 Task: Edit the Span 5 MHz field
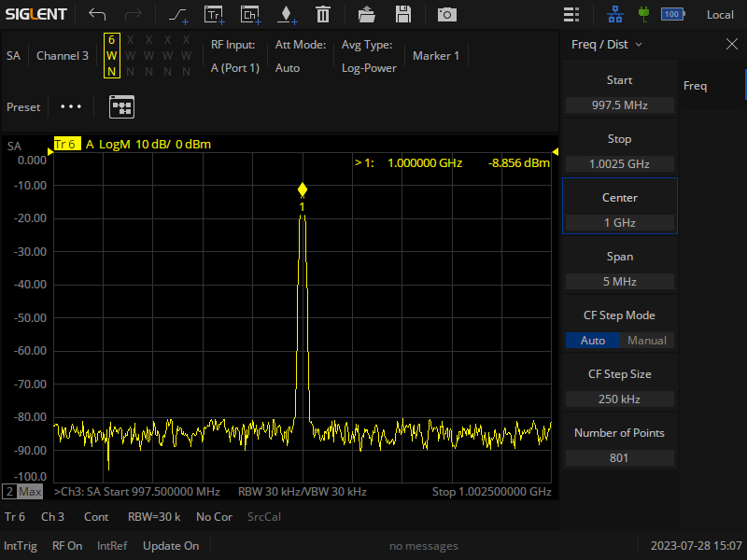620,282
